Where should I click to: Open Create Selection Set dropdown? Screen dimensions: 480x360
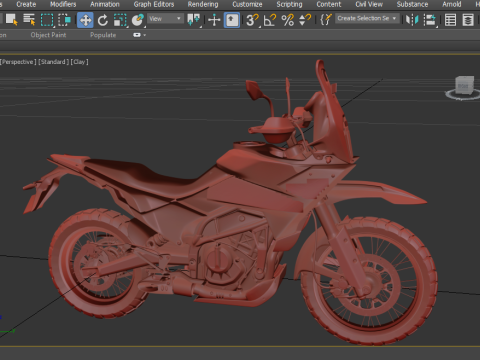pyautogui.click(x=367, y=18)
